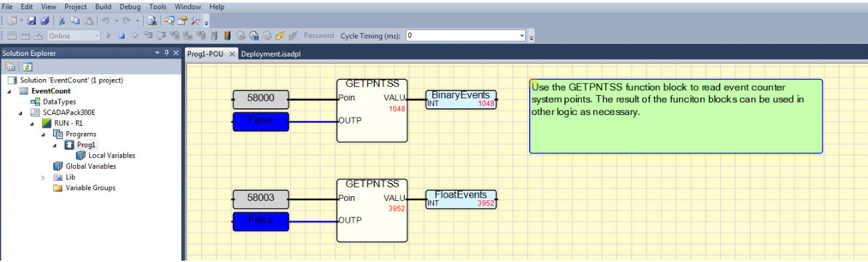Click the first build calendar icon
The height and width of the screenshot is (262, 868).
tap(12, 36)
